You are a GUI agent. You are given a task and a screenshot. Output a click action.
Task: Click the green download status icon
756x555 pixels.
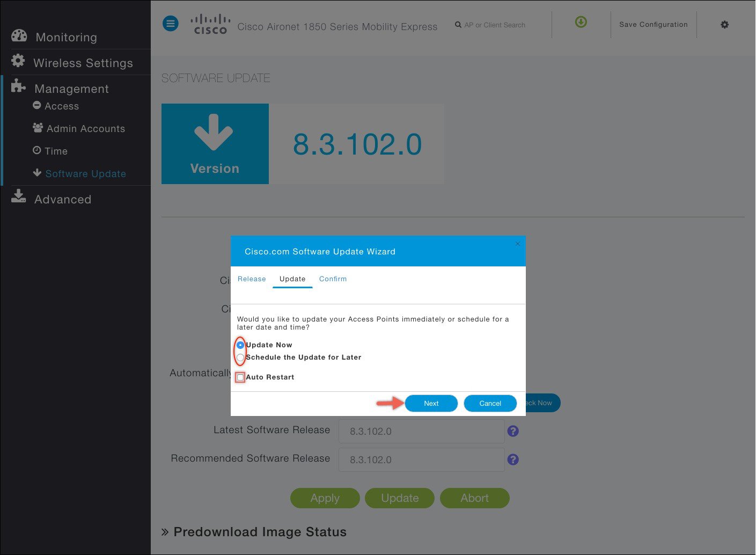[x=581, y=22]
